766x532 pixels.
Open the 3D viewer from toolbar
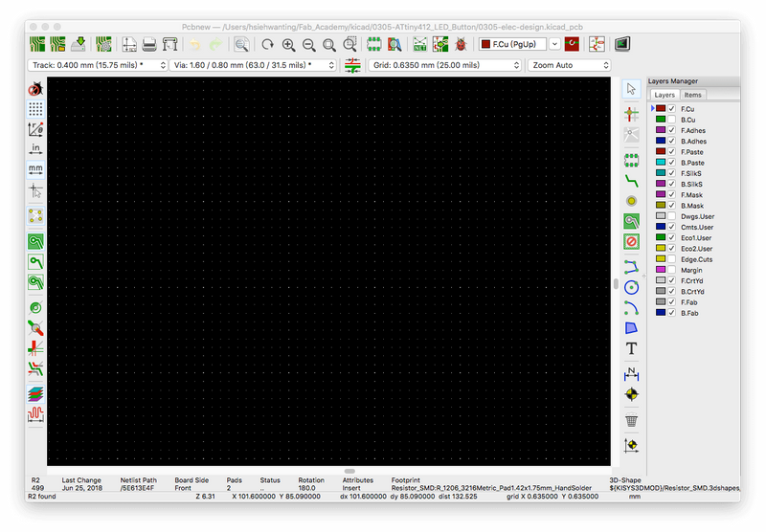(622, 44)
